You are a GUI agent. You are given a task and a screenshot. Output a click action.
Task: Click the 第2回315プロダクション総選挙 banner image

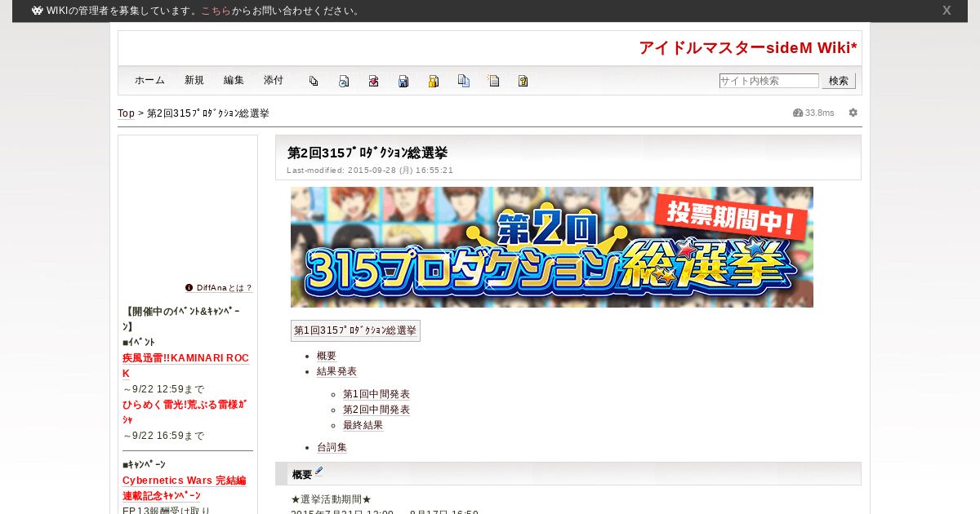(x=552, y=247)
